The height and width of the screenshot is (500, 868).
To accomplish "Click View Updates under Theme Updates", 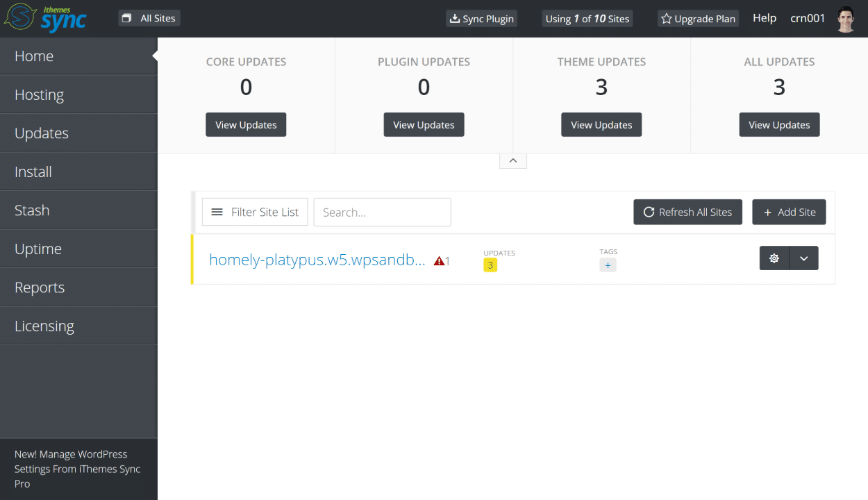I will (x=601, y=124).
